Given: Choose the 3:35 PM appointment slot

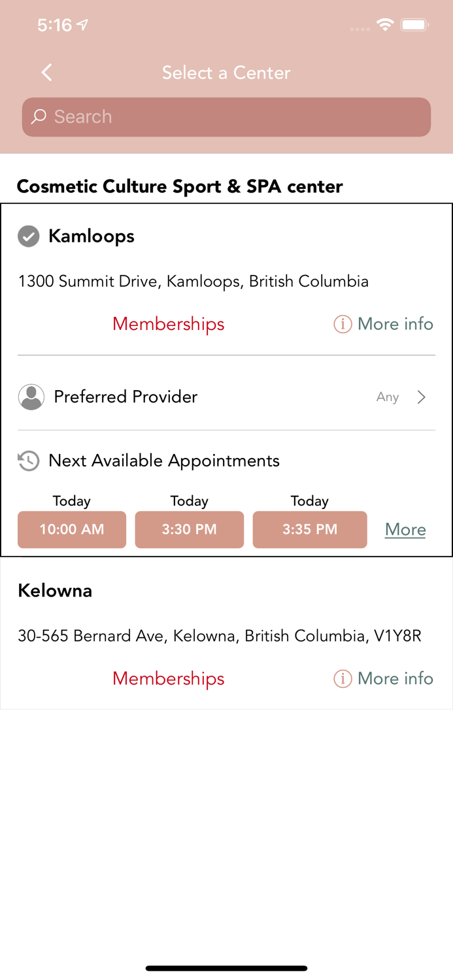Looking at the screenshot, I should [x=309, y=530].
